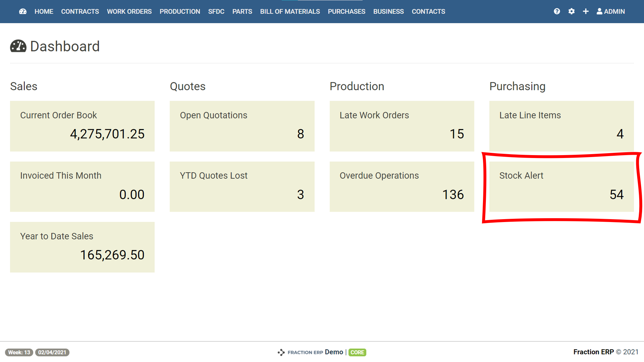
Task: Click the green CORE badge
Action: [357, 352]
